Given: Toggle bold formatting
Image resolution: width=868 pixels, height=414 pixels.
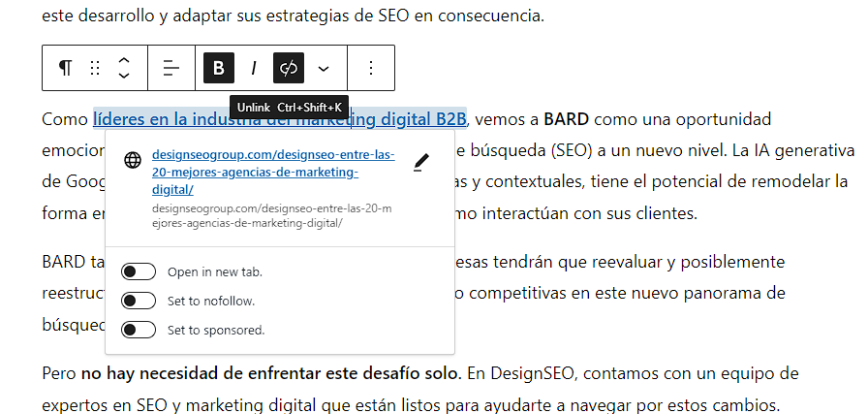Looking at the screenshot, I should (219, 68).
